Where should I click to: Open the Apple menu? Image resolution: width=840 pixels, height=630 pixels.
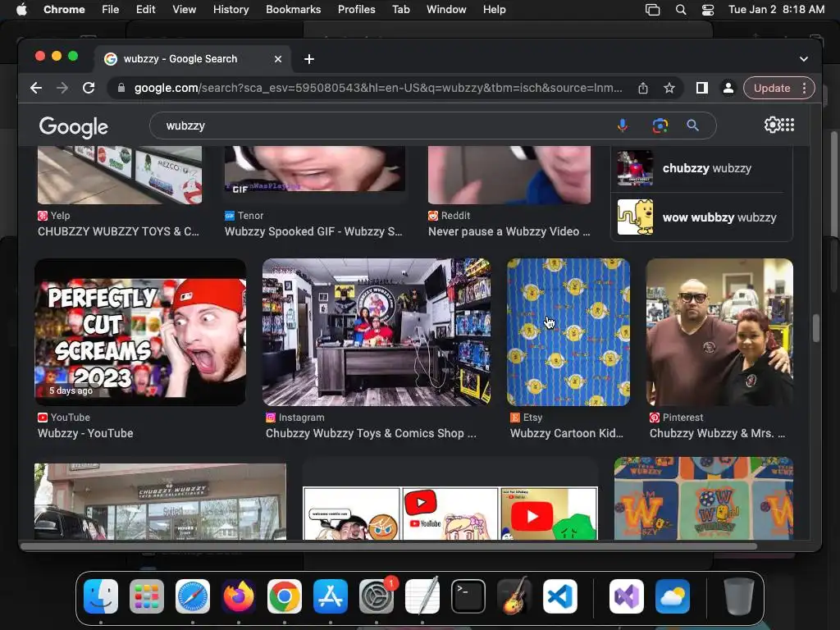(21, 10)
